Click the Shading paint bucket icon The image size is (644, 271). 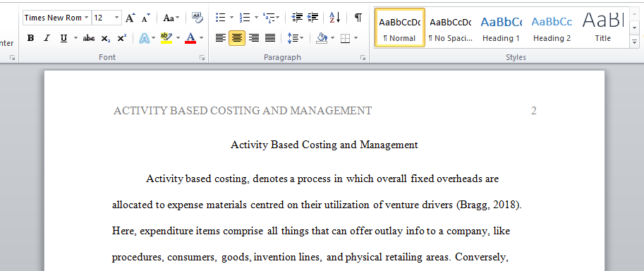point(322,38)
